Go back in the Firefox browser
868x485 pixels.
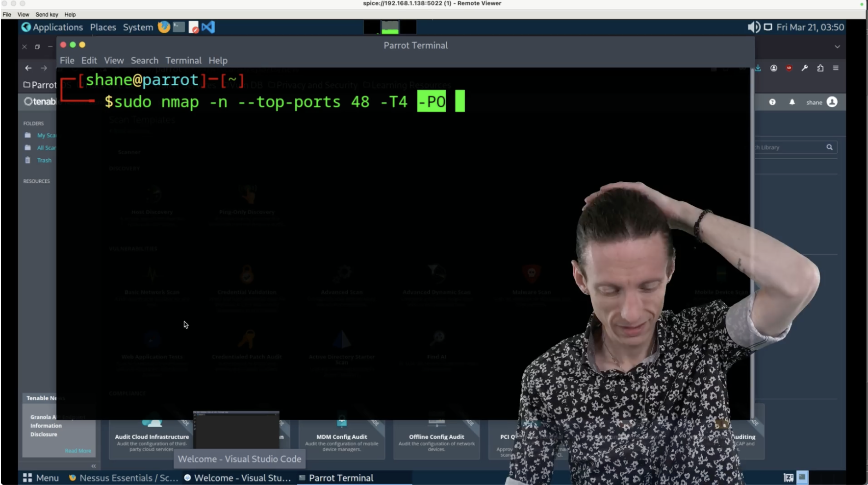point(28,68)
